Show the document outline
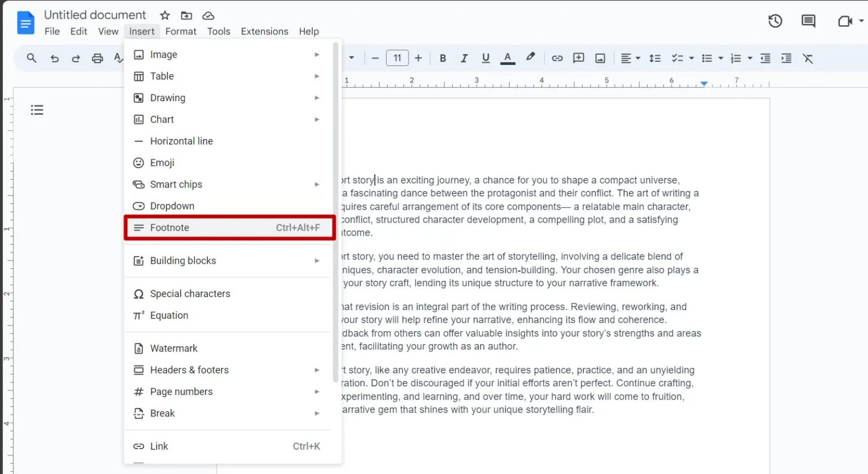Image resolution: width=868 pixels, height=474 pixels. tap(37, 109)
